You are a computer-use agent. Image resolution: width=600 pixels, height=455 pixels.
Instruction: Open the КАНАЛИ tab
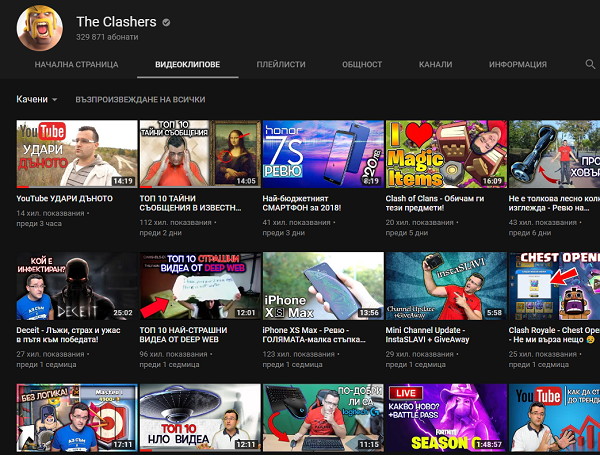[435, 65]
